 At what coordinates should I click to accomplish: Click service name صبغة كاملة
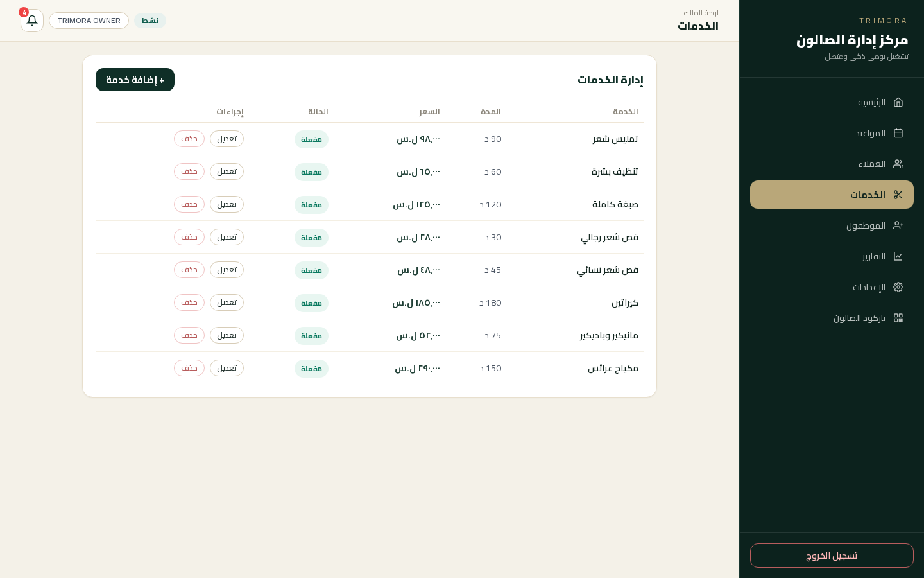pyautogui.click(x=615, y=205)
